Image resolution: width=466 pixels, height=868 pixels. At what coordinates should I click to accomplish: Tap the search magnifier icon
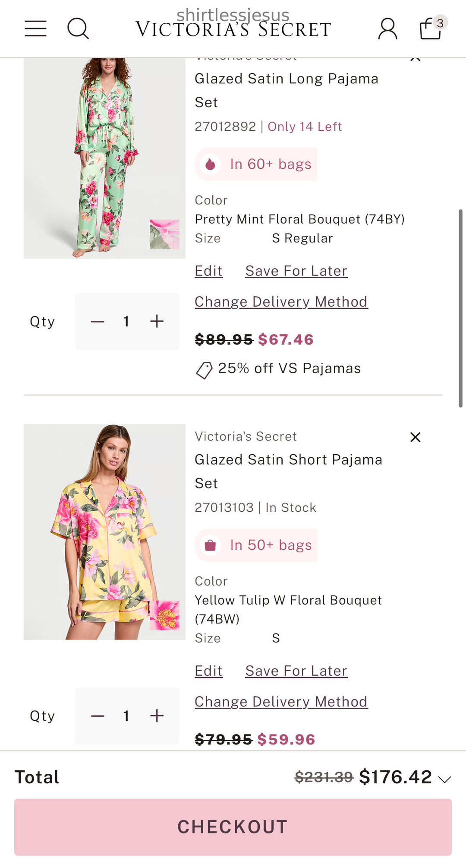(x=78, y=29)
